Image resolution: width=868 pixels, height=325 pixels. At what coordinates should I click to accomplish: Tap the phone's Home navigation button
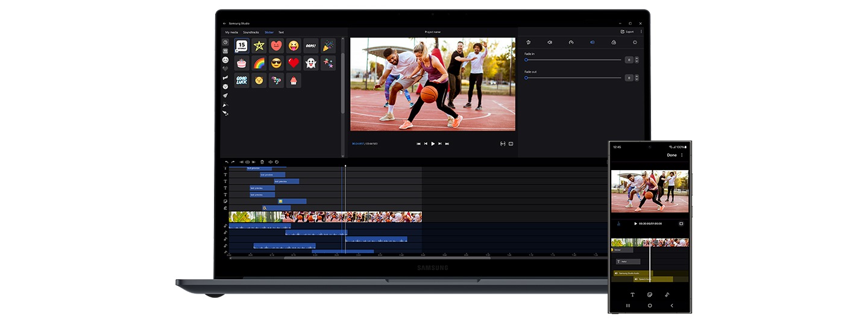650,306
